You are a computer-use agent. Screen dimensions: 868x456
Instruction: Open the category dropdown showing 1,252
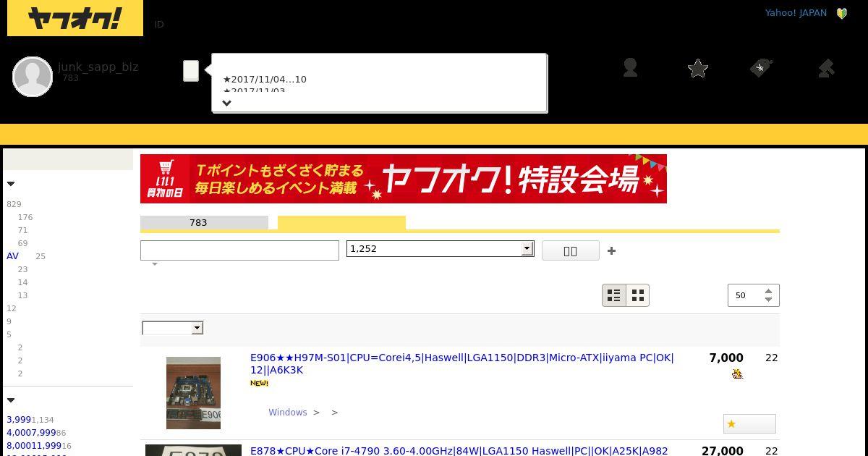coord(441,248)
